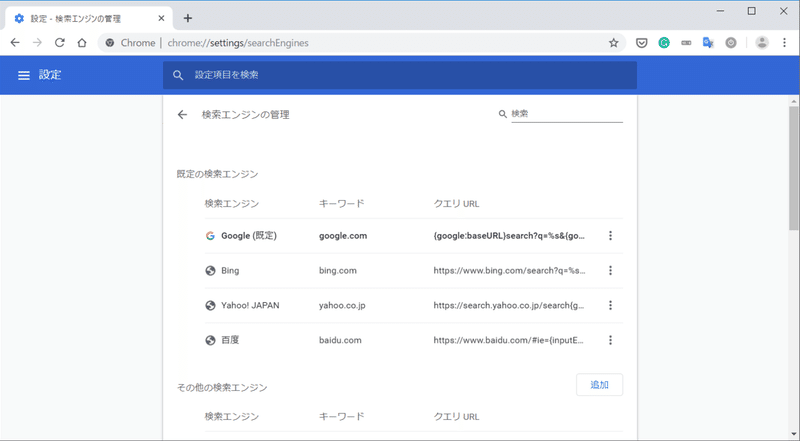Click the small gray rectangular extension icon
This screenshot has height=441, width=800.
pyautogui.click(x=686, y=43)
